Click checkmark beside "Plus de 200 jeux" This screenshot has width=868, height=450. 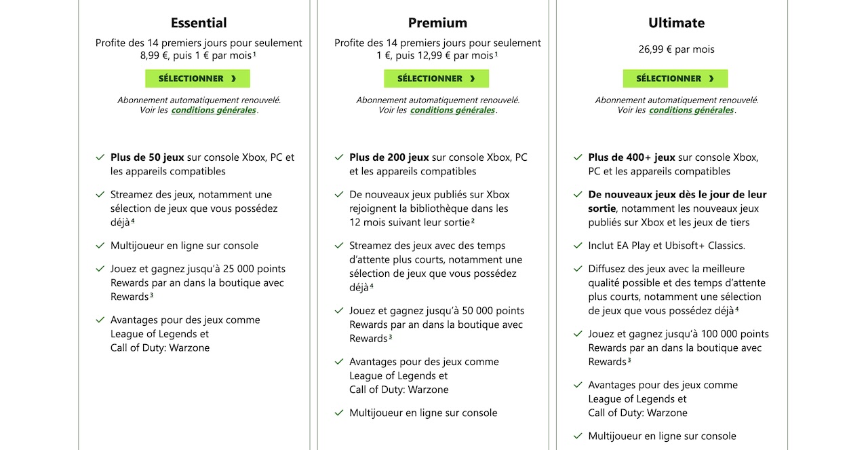pyautogui.click(x=339, y=157)
